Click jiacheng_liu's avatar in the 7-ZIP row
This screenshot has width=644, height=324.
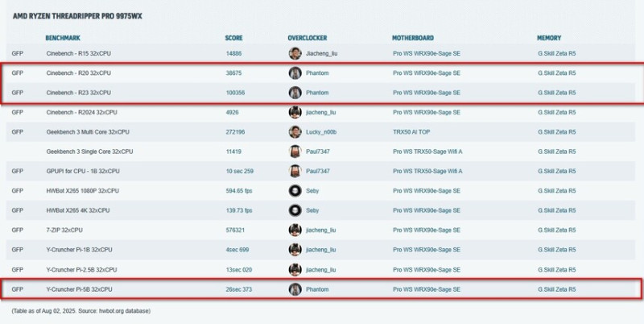[295, 230]
